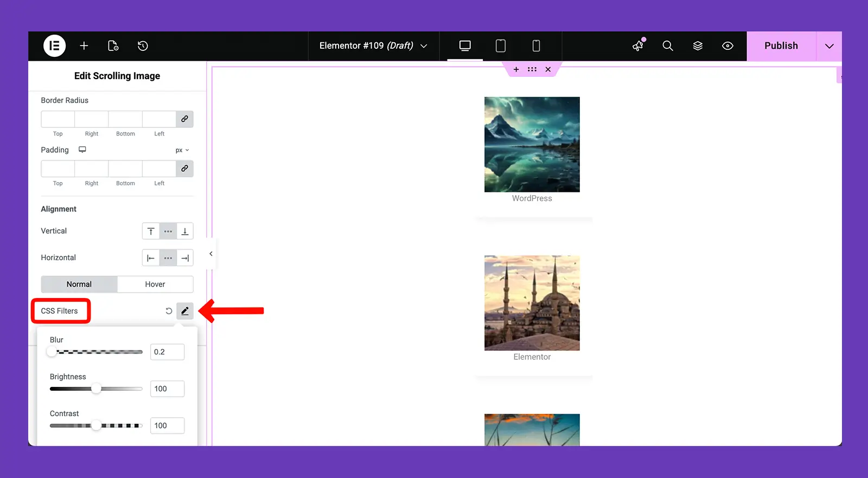Set Vertical alignment to bottom

[185, 231]
